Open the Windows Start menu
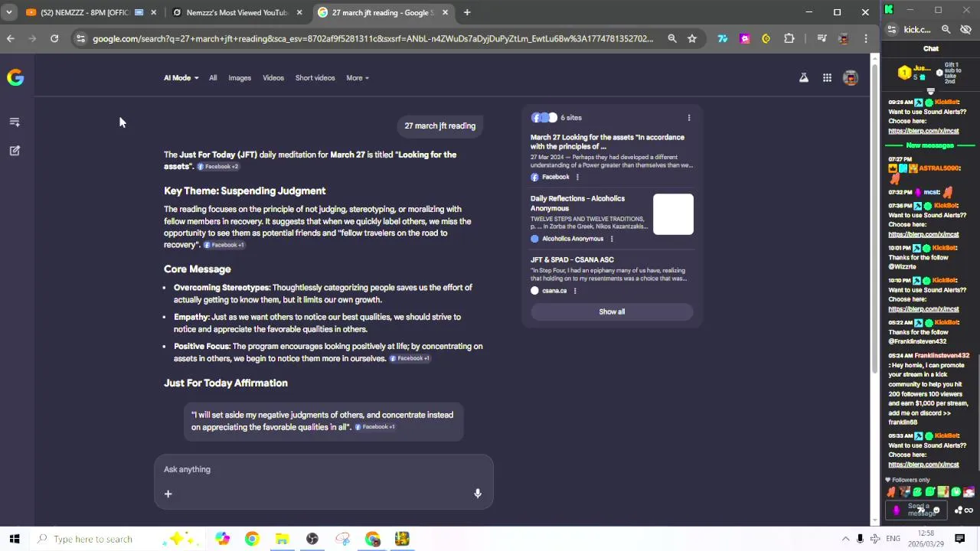Viewport: 980px width, 551px height. pos(15,539)
